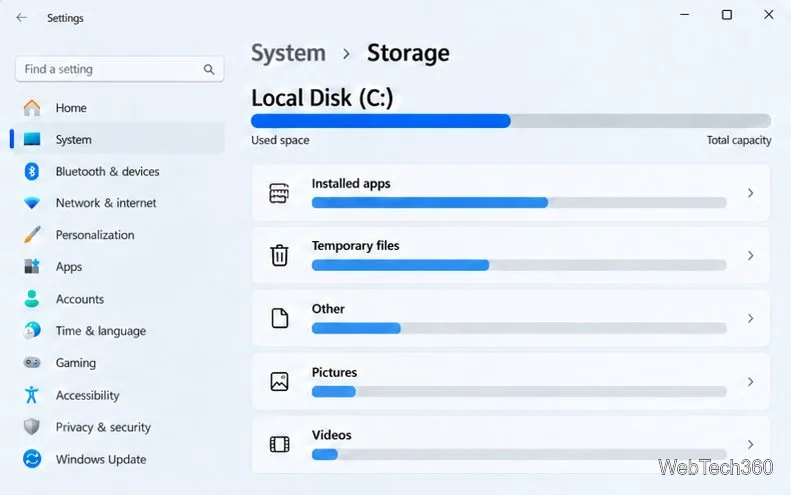The width and height of the screenshot is (791, 495).
Task: Click the Other document icon
Action: point(279,318)
